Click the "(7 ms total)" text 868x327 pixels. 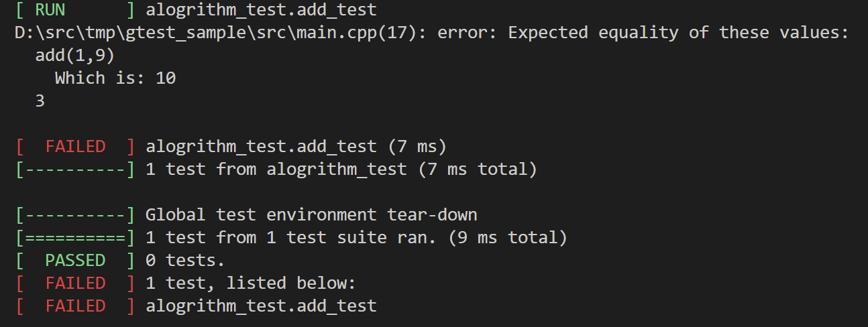pyautogui.click(x=478, y=170)
